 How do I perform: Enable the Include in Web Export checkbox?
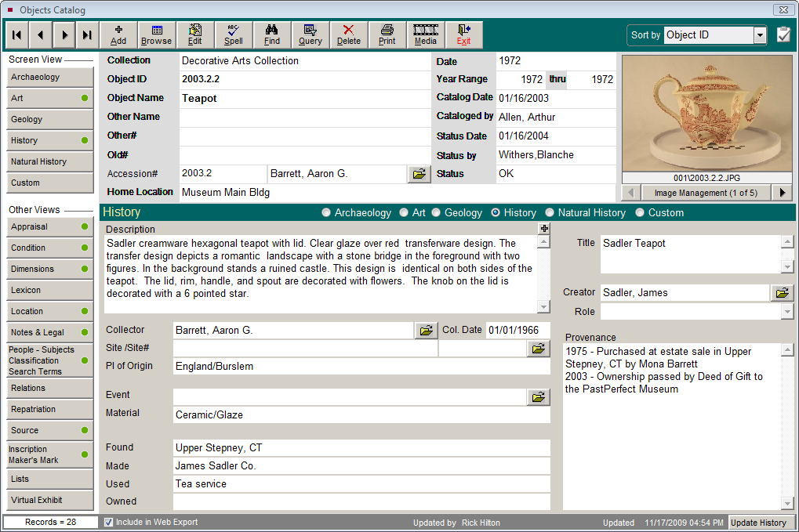tap(107, 522)
